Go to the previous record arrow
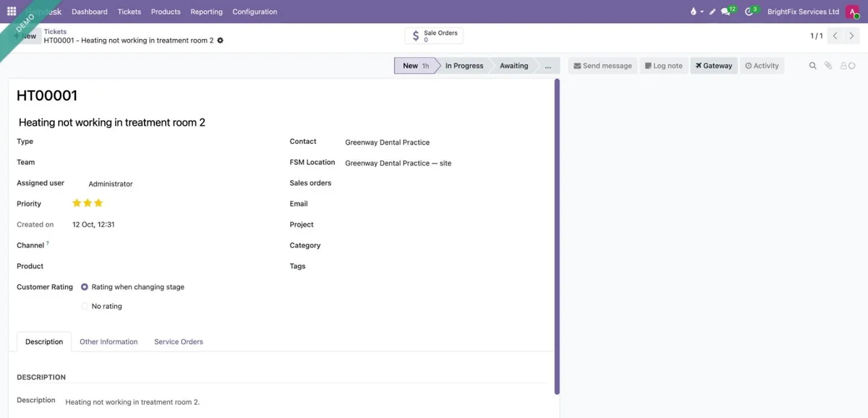Image resolution: width=868 pixels, height=418 pixels. [x=835, y=35]
